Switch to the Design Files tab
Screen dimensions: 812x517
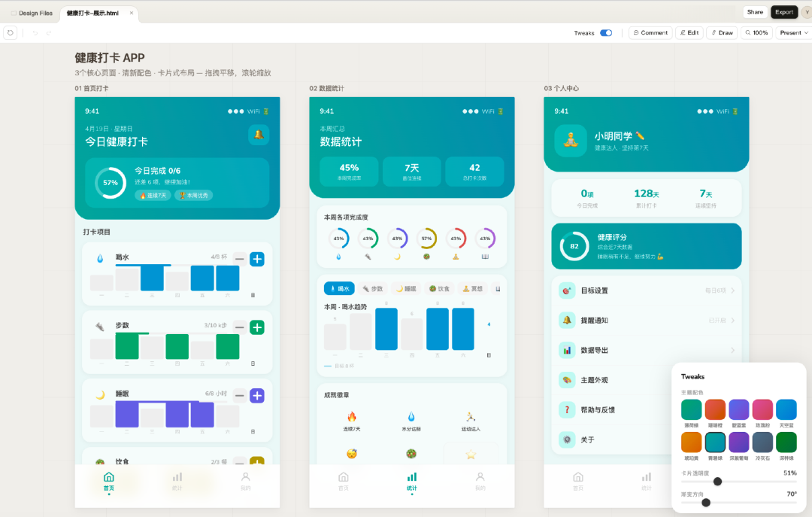click(x=32, y=13)
